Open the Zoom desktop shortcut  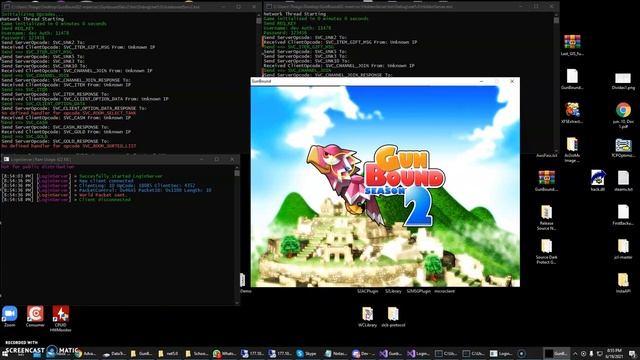tap(9, 316)
